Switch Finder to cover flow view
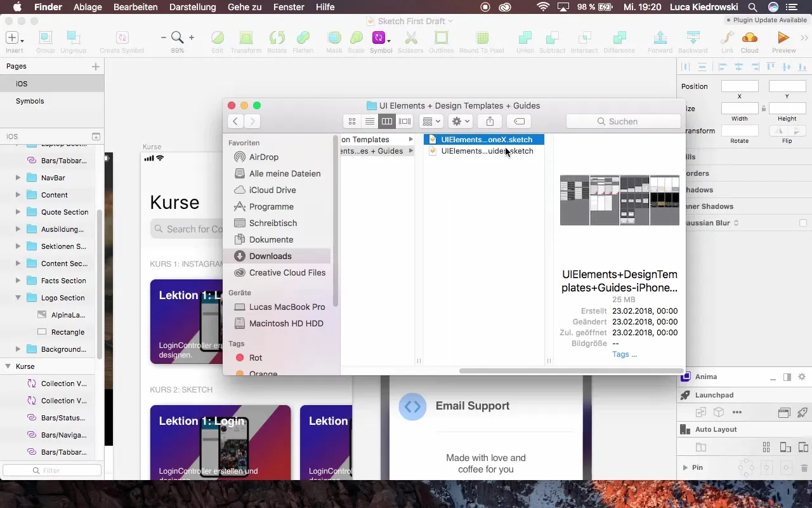The height and width of the screenshot is (508, 812). pos(404,121)
